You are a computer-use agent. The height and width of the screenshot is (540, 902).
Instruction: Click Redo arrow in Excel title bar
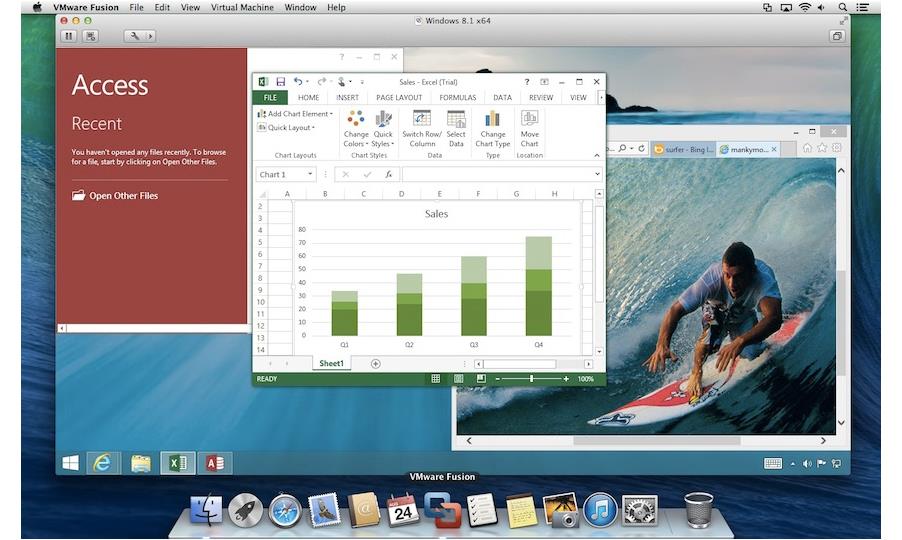coord(322,82)
